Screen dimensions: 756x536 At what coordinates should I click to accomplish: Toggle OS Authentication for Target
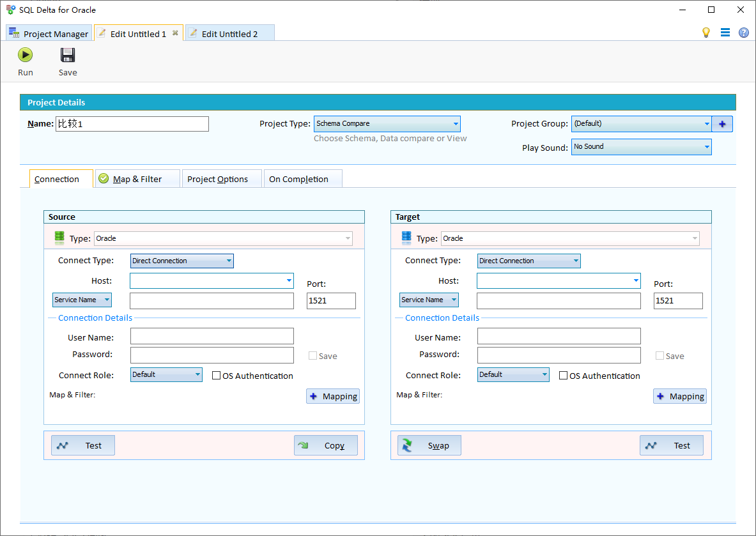[x=563, y=376]
